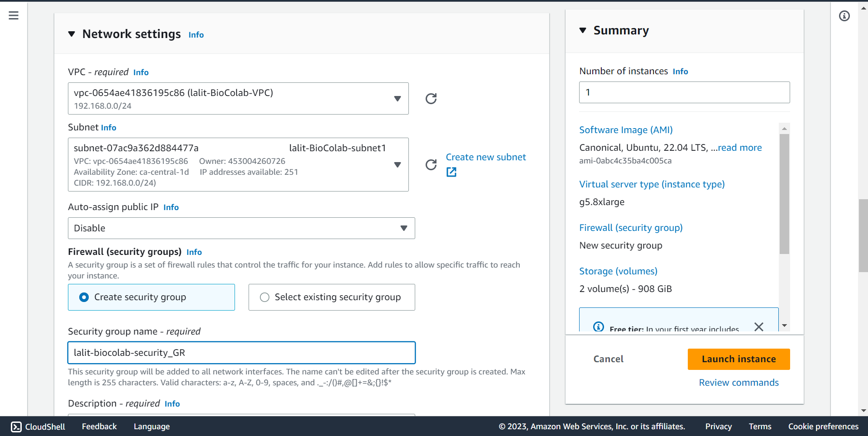Open Info link beside Description required

click(x=172, y=404)
